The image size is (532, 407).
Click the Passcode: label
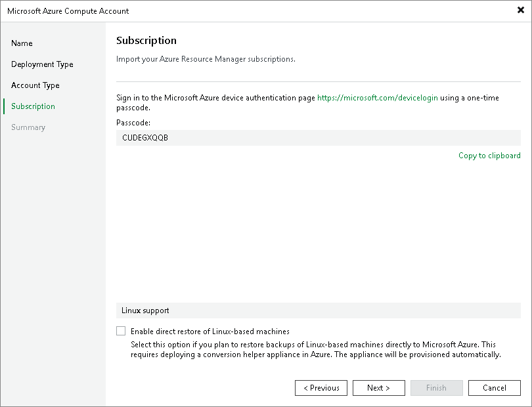click(x=133, y=123)
